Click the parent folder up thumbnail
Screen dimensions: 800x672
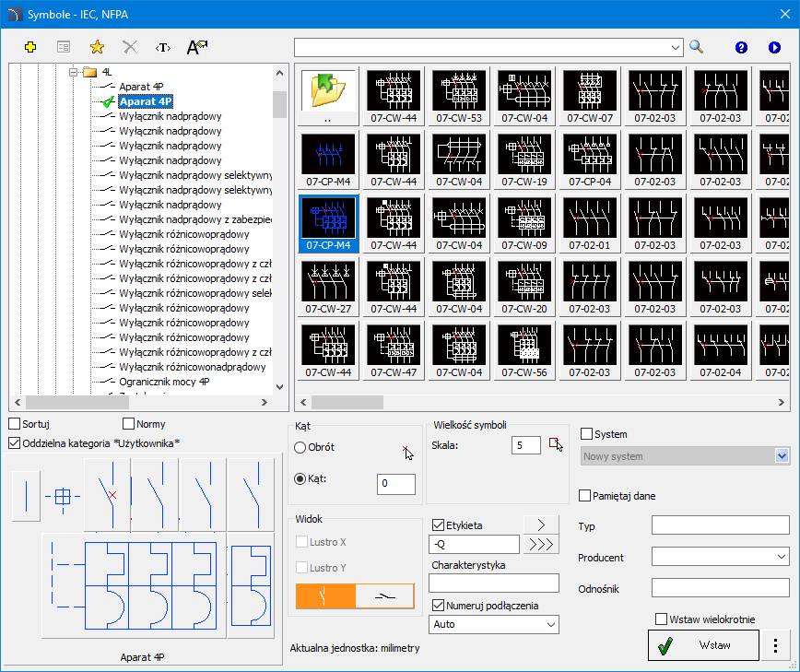pyautogui.click(x=327, y=96)
